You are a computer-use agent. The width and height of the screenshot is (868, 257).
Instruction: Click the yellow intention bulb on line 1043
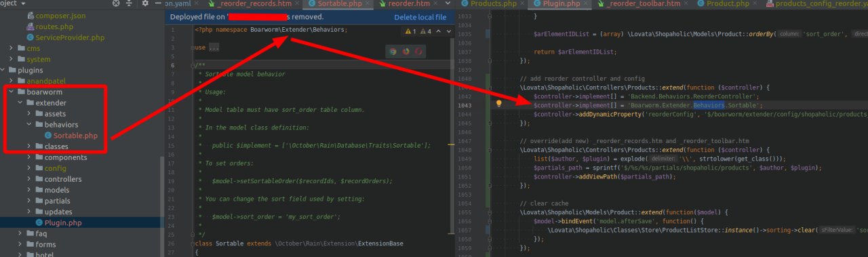click(x=498, y=104)
